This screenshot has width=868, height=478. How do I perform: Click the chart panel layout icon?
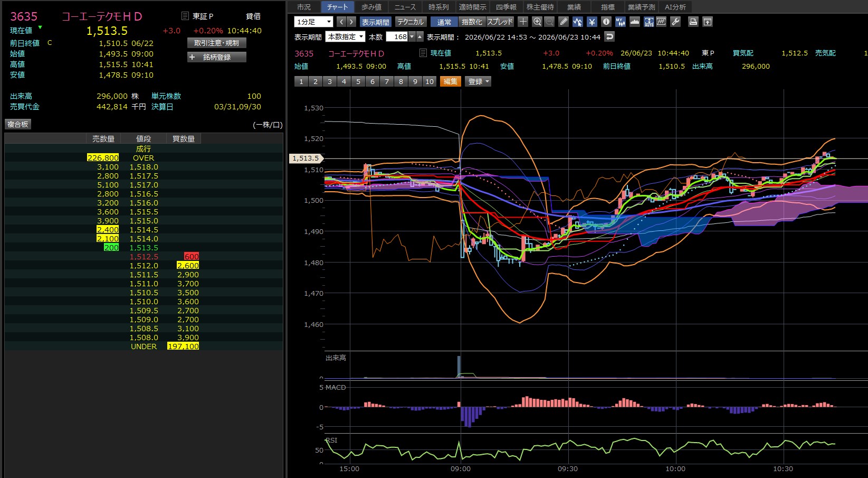[x=661, y=22]
